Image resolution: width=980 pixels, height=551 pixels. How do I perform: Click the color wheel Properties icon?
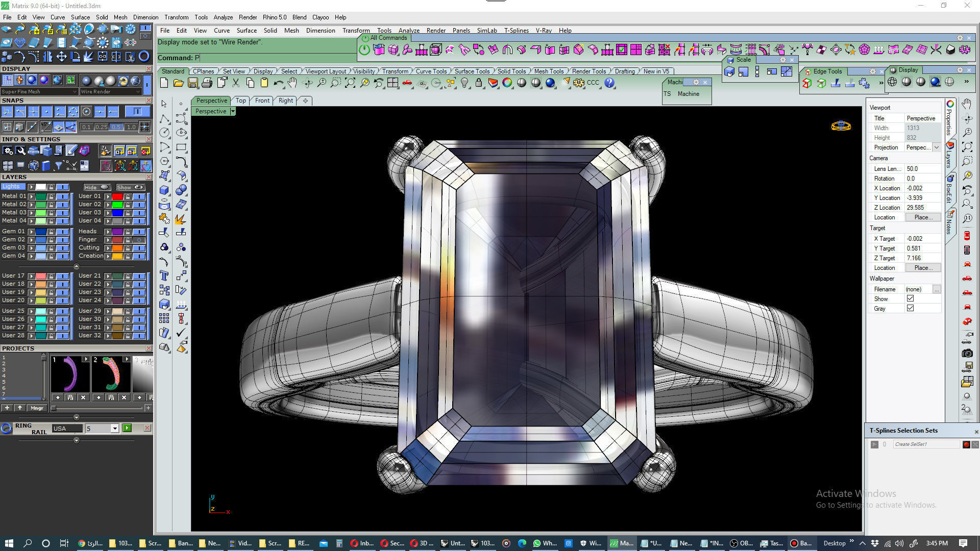click(507, 83)
